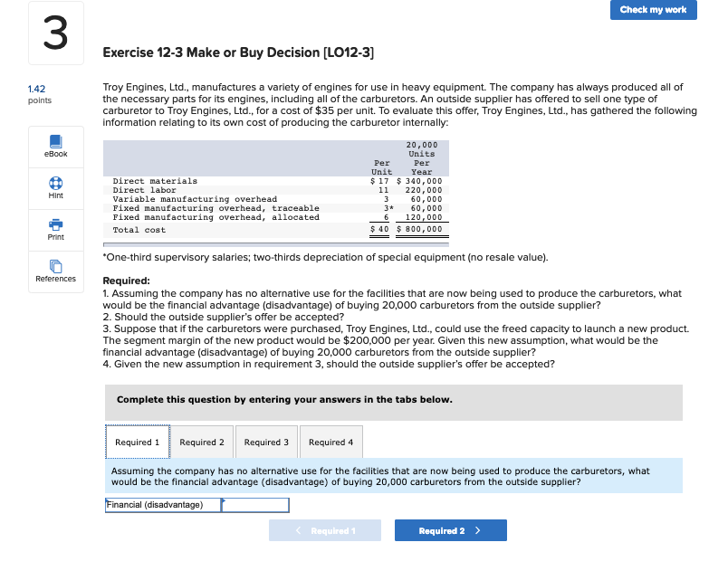728x571 pixels.
Task: Click the financial advantage answer input field
Action: coord(255,505)
